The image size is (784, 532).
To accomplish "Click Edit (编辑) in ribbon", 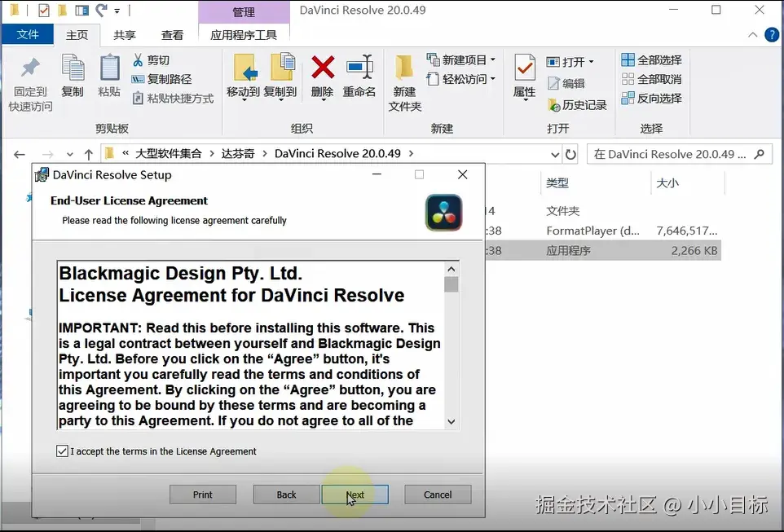I will pos(566,83).
